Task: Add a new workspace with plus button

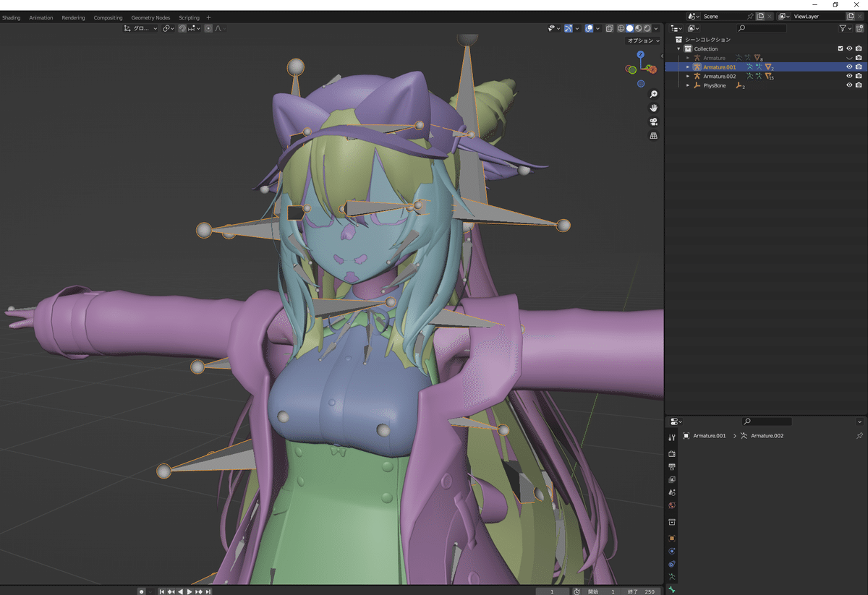Action: [x=209, y=17]
